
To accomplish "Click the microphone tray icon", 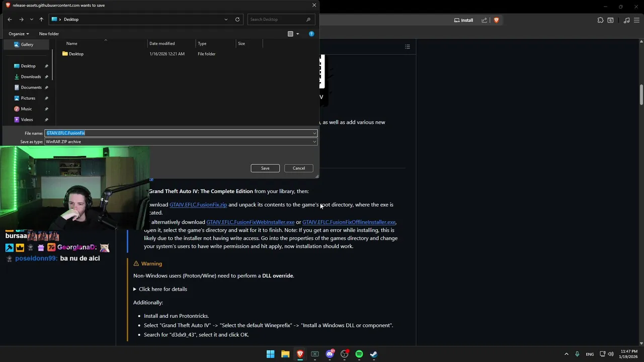I will (x=577, y=354).
